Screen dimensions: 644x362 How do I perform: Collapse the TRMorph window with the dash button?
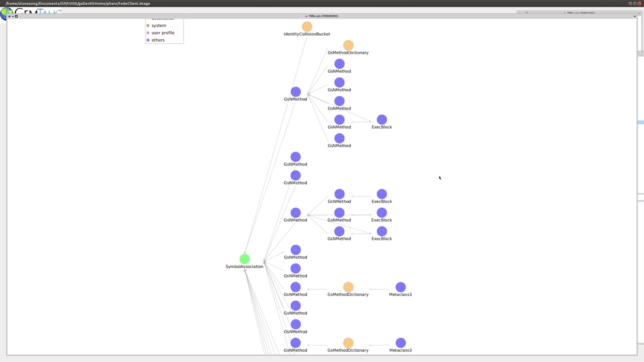tap(13, 16)
